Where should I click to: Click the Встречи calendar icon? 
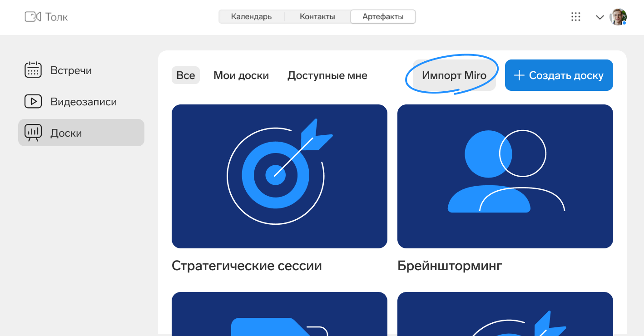coord(33,70)
